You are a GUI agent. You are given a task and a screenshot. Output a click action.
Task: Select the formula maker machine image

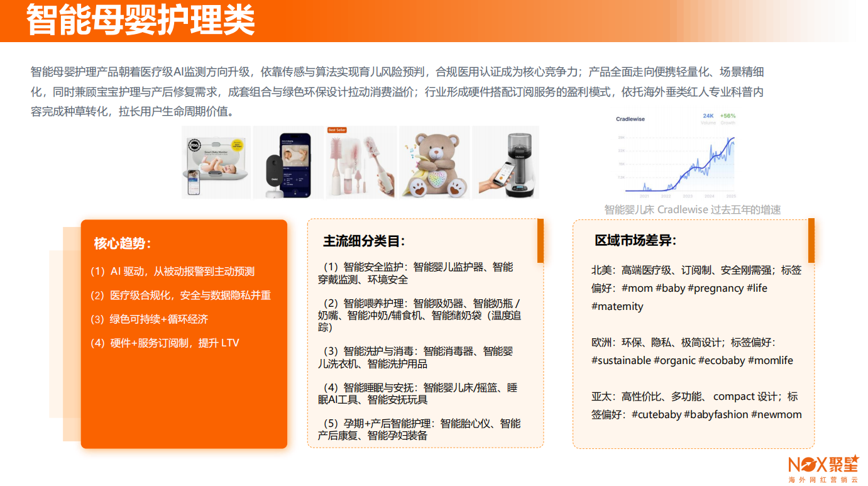505,162
